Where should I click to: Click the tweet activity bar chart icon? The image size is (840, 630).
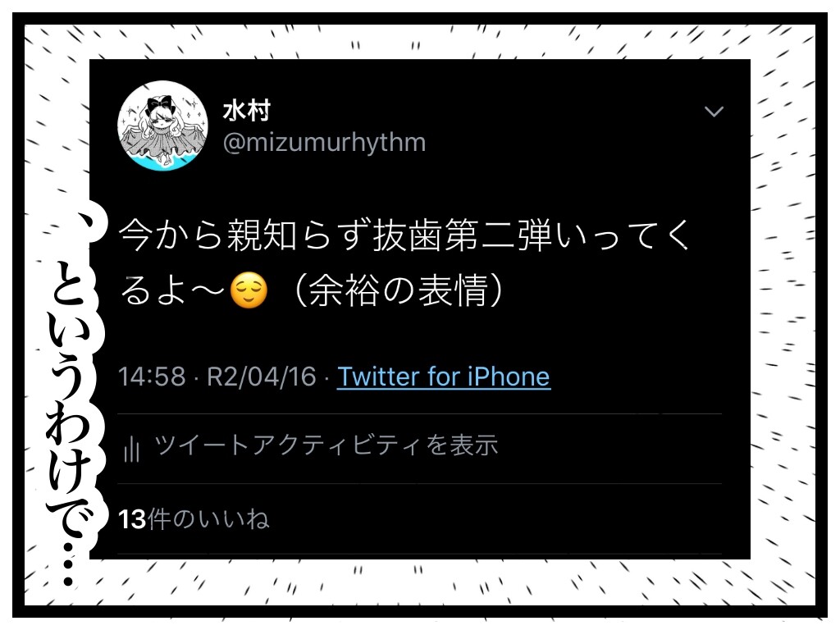click(x=131, y=449)
